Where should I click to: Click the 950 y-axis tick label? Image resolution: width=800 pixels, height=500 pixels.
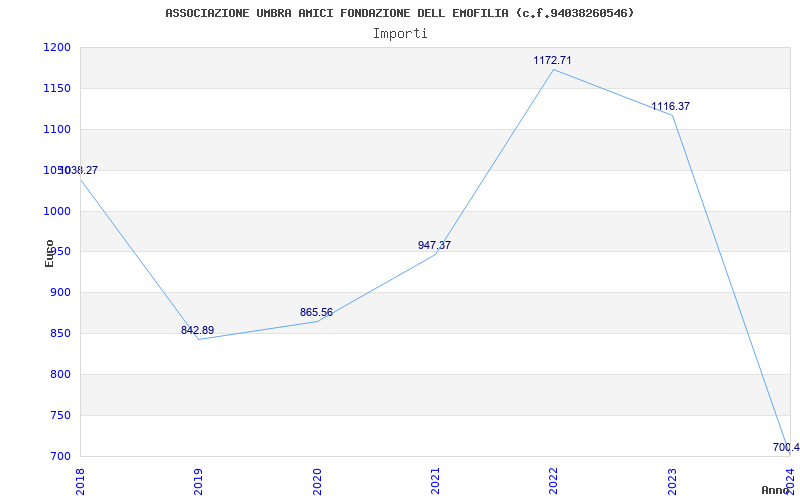[x=60, y=252]
